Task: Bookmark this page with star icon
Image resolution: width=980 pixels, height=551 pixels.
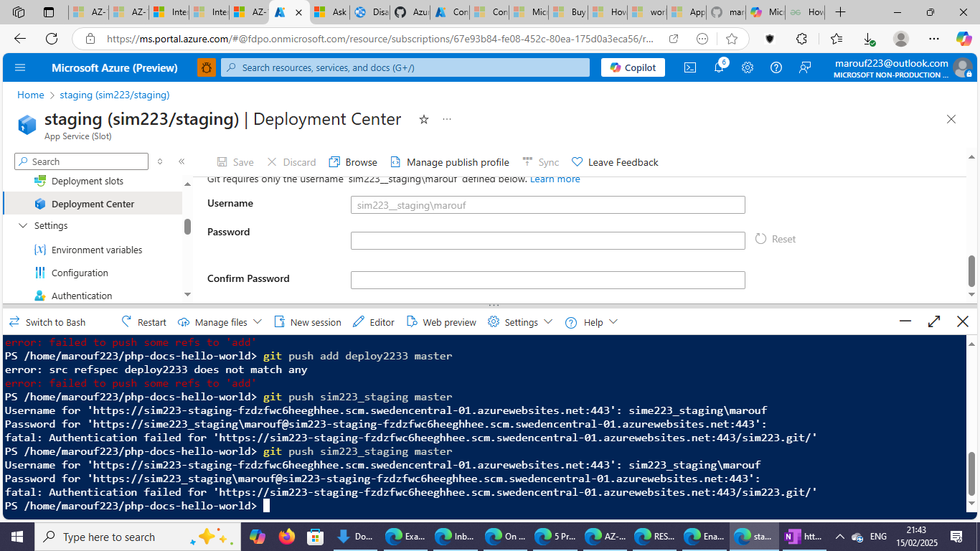Action: (x=731, y=39)
